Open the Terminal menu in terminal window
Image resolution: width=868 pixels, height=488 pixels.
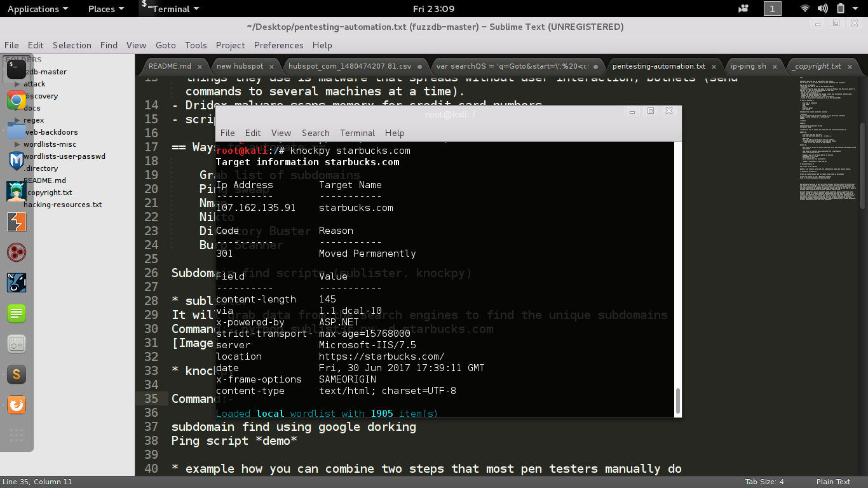(357, 133)
